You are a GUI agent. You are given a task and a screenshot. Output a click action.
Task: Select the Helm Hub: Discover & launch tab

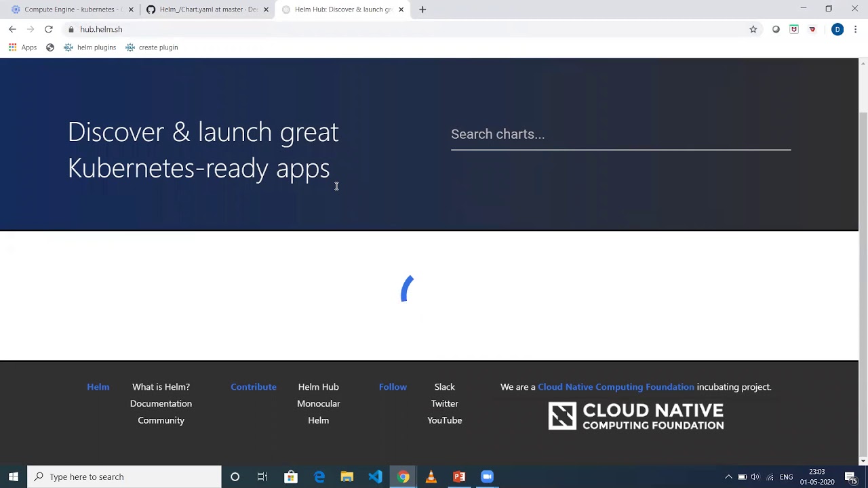(343, 9)
